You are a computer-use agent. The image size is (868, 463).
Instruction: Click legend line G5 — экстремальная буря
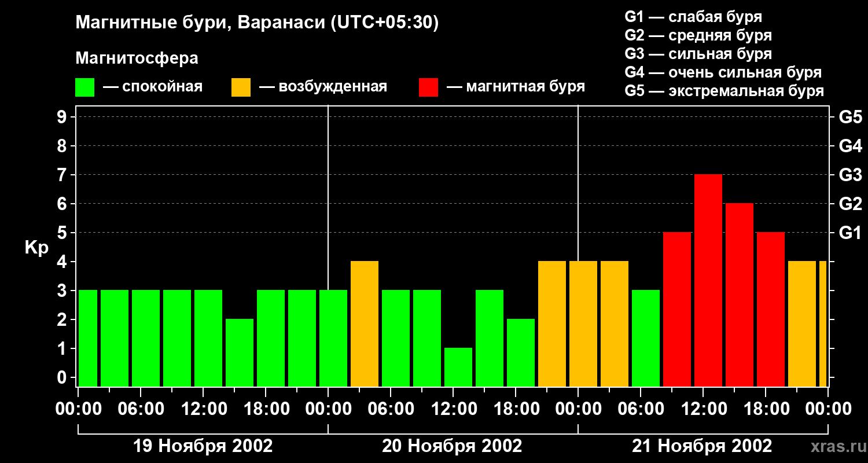[x=724, y=90]
